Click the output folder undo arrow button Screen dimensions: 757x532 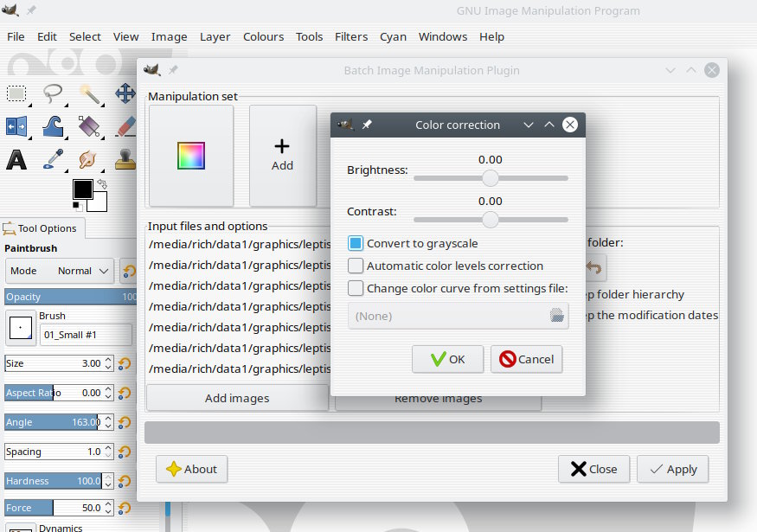(594, 267)
